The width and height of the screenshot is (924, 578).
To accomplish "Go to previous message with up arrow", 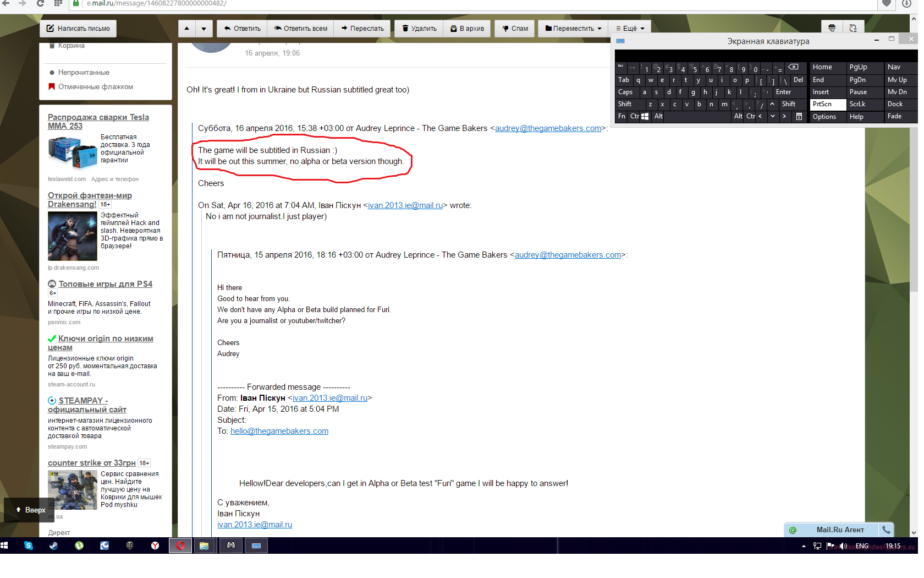I will pyautogui.click(x=187, y=29).
